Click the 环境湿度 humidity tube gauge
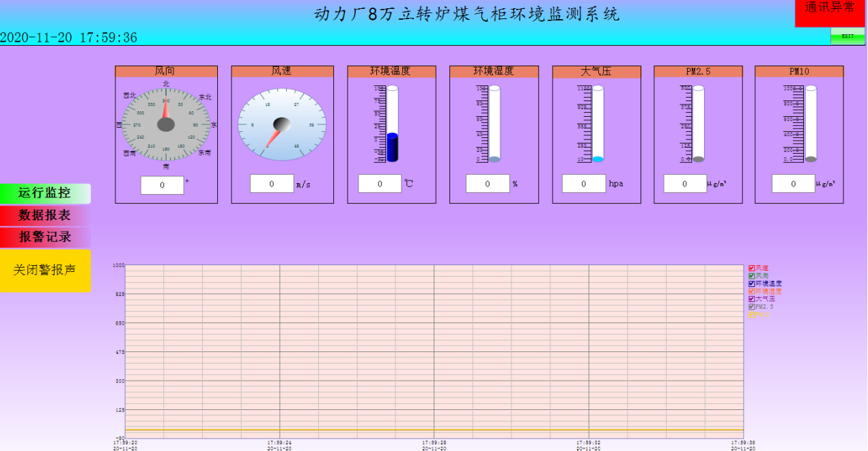868x451 pixels. pos(494,124)
